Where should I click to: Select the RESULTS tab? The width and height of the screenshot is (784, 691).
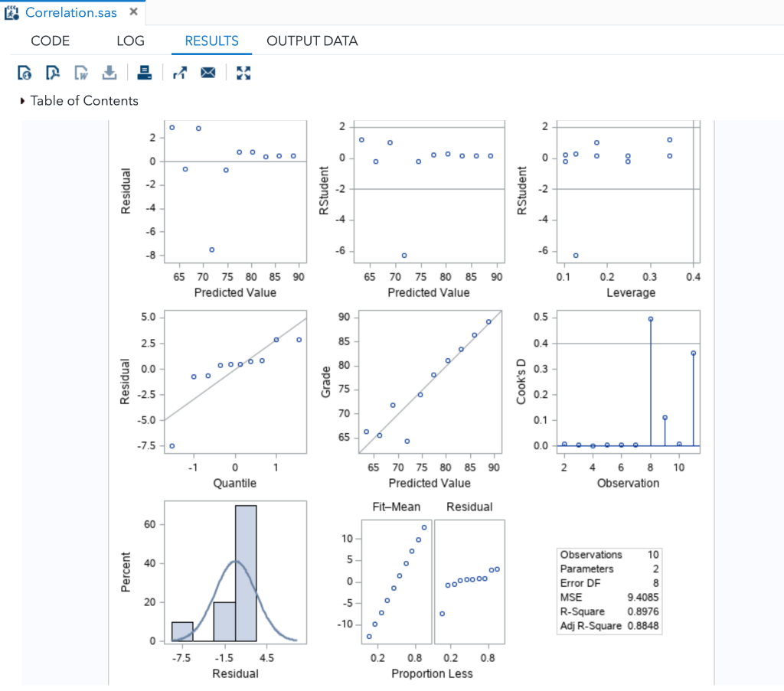pos(211,41)
